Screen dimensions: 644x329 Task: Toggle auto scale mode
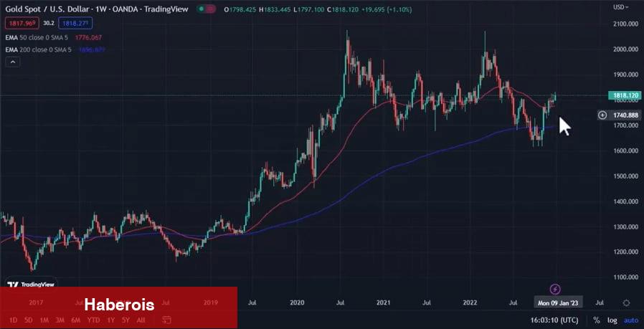(630, 320)
